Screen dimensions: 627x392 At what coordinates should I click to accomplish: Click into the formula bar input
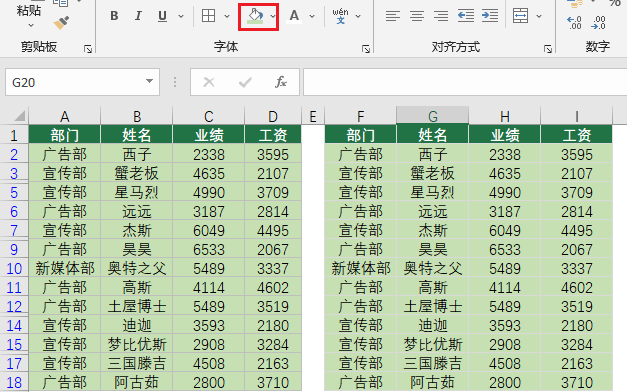tap(465, 82)
